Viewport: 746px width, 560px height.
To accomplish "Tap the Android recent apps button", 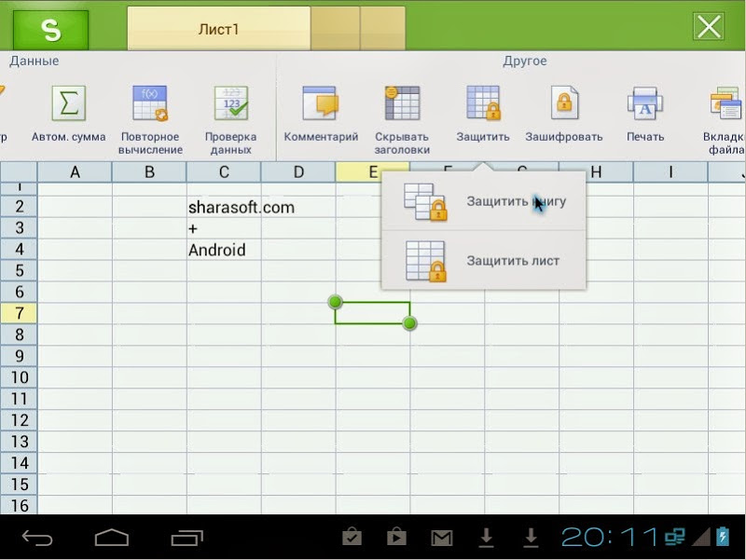I will [187, 539].
